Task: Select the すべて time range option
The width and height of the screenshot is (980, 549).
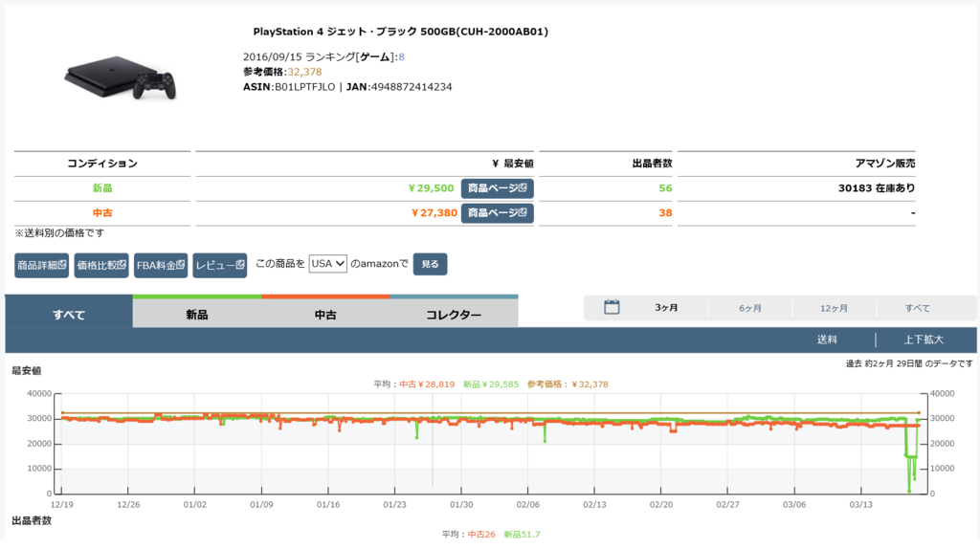Action: (x=918, y=308)
